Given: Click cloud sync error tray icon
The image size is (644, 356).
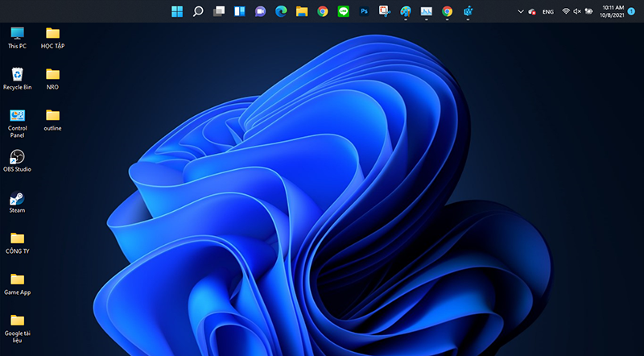Looking at the screenshot, I should [532, 12].
